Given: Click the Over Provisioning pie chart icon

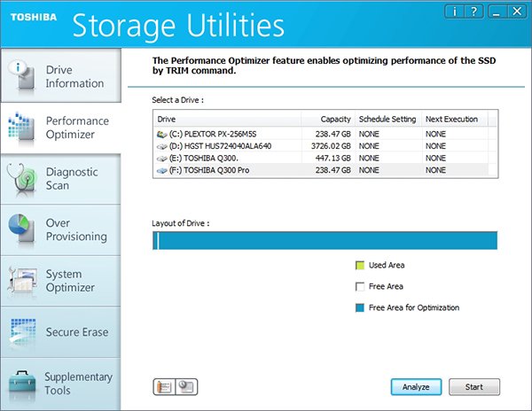Looking at the screenshot, I should pos(21,228).
